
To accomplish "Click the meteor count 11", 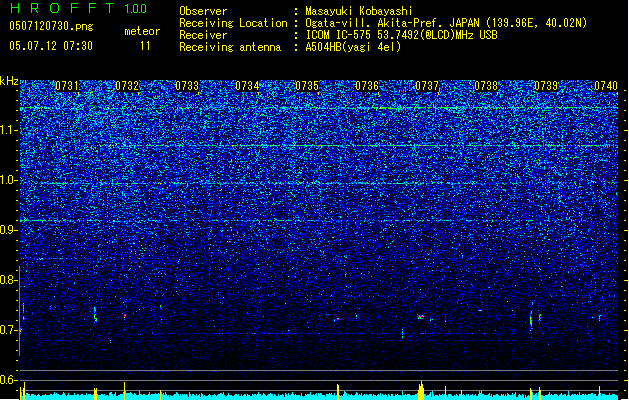I will point(145,46).
